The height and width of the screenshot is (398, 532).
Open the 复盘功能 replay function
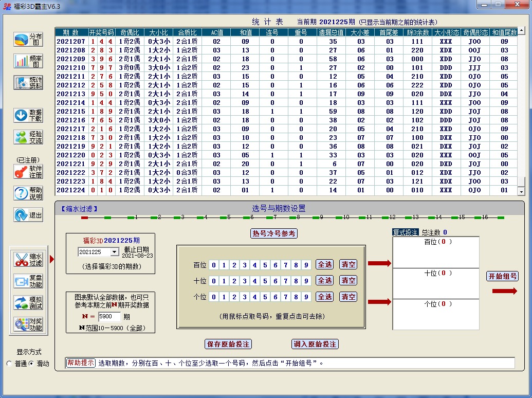click(28, 281)
